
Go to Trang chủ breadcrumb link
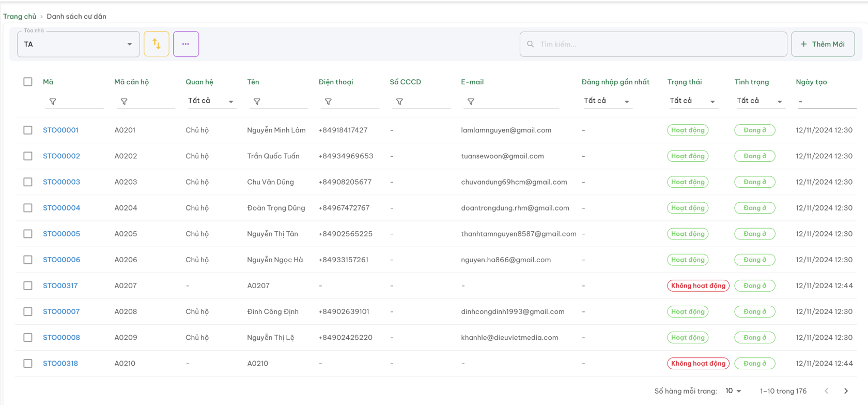(x=20, y=17)
